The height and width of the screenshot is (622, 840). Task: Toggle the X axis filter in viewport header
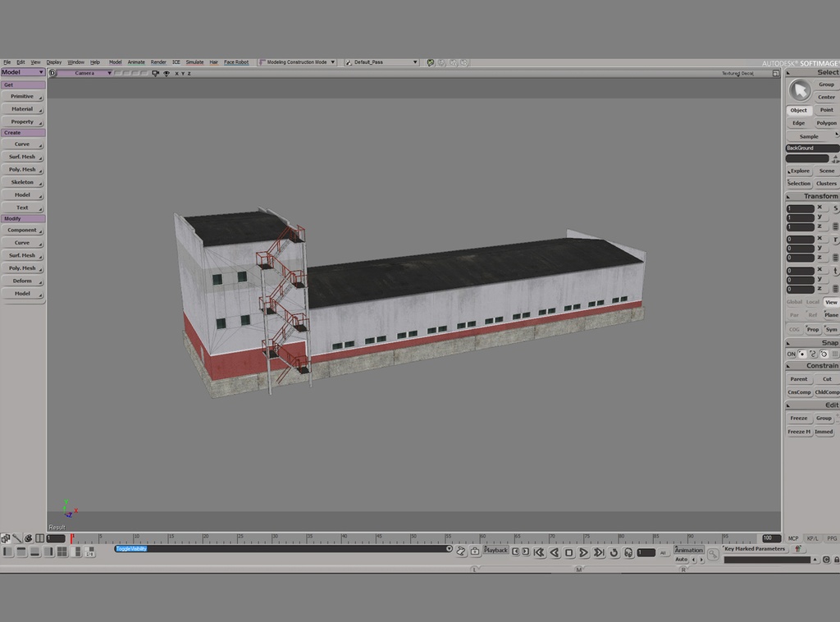pos(176,73)
